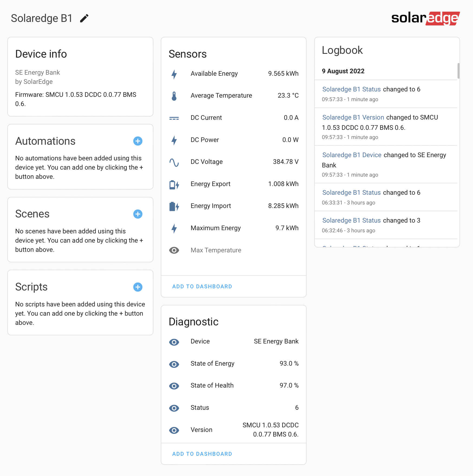Screen dimensions: 473x476
Task: Open the add Automations dialog with plus button
Action: pos(138,141)
